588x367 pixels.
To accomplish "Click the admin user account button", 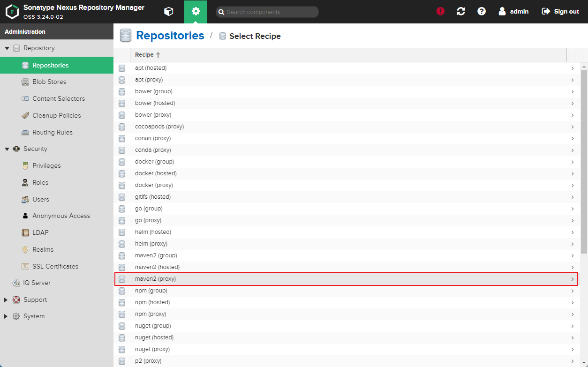I will click(x=513, y=11).
